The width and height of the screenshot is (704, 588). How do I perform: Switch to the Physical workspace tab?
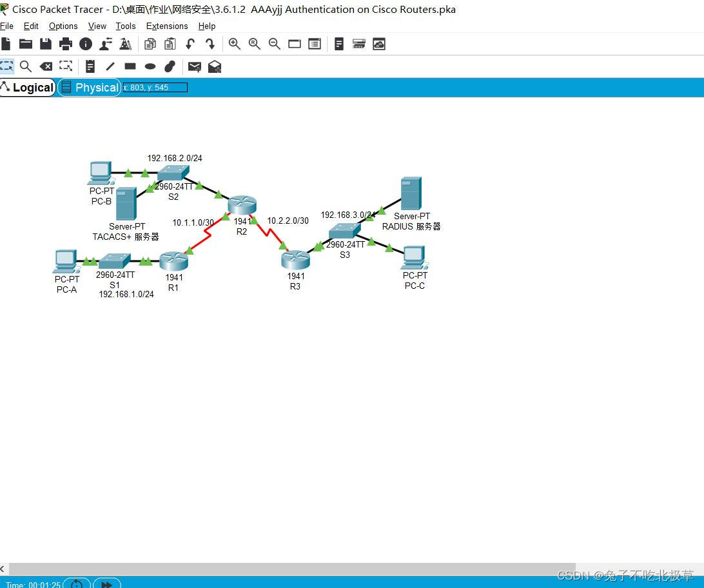90,87
